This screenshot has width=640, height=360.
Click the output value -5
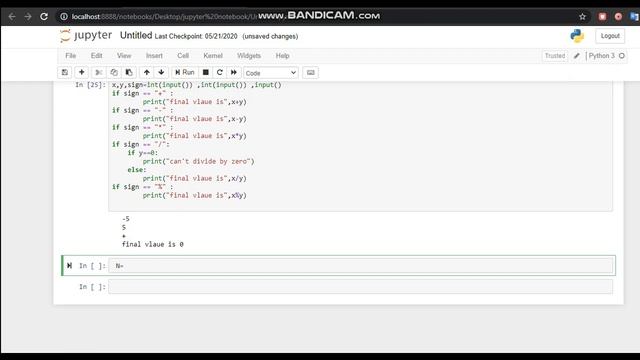[125, 219]
